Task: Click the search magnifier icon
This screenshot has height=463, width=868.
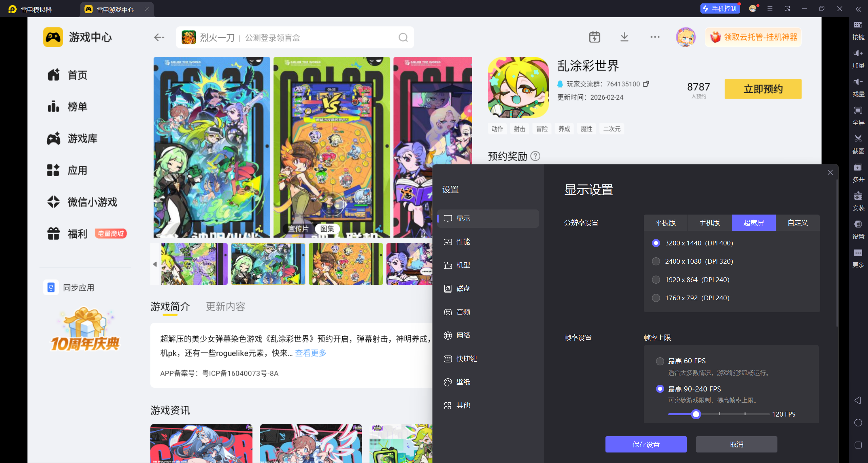Action: tap(403, 37)
